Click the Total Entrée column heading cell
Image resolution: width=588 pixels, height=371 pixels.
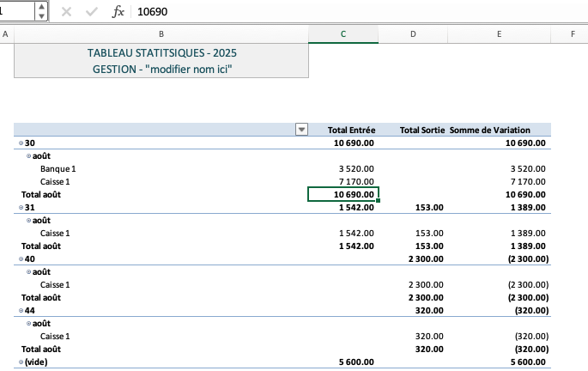click(x=352, y=130)
